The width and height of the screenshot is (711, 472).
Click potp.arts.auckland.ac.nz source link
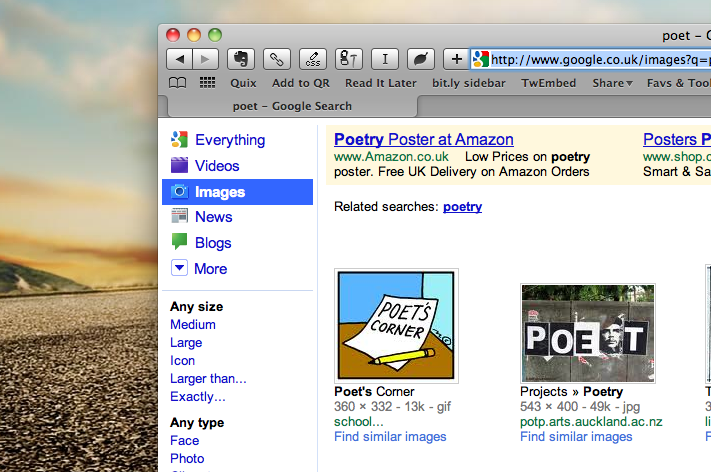(x=591, y=422)
